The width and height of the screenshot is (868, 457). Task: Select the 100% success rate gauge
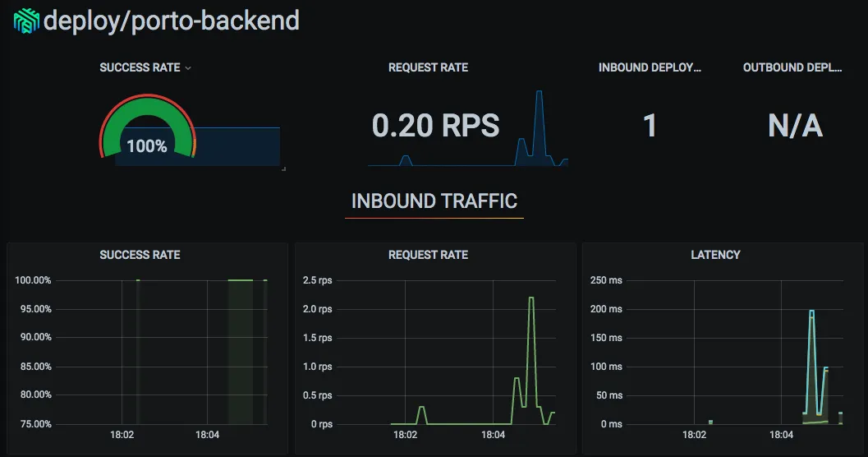point(147,127)
